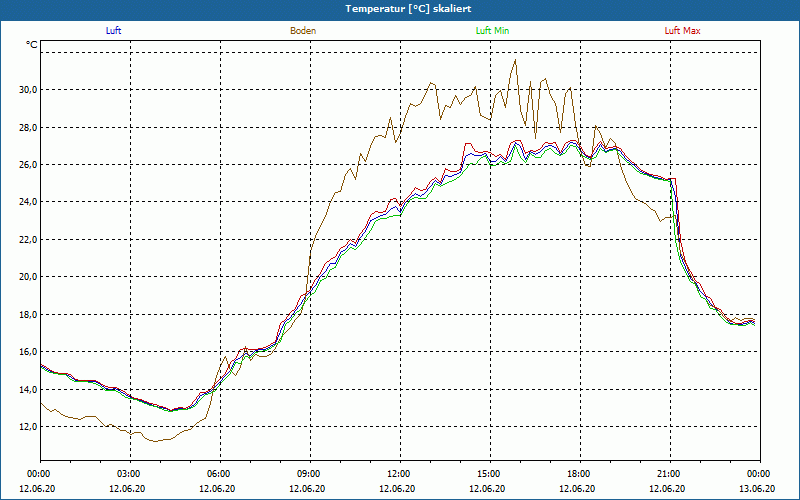Viewport: 800px width, 500px height.
Task: Click the 21:00 time axis label
Action: click(670, 474)
